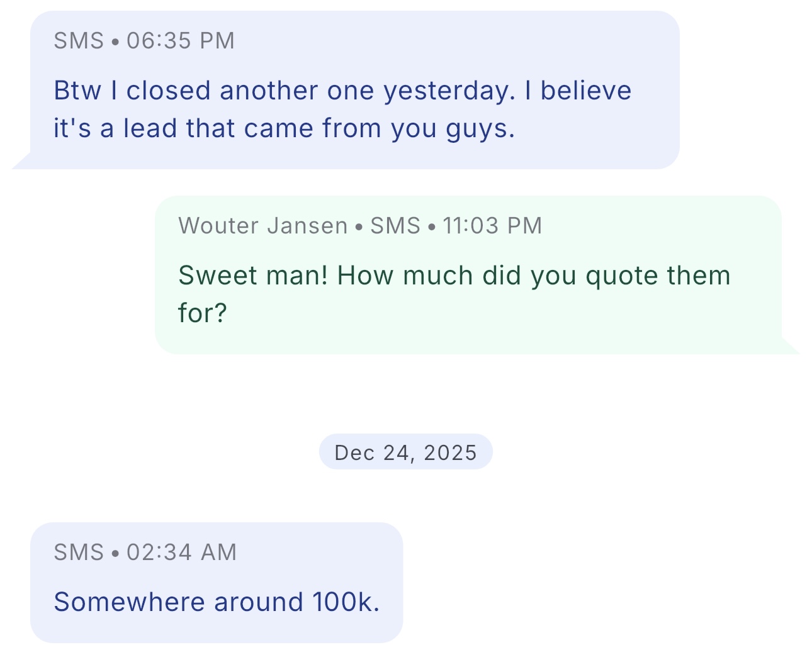812x645 pixels.
Task: Click the SMS label beside 06:35 PM
Action: pyautogui.click(x=79, y=41)
